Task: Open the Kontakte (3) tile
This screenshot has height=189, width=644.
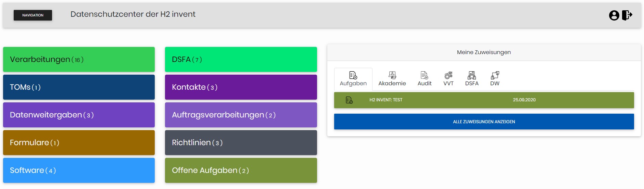Action: [x=241, y=87]
